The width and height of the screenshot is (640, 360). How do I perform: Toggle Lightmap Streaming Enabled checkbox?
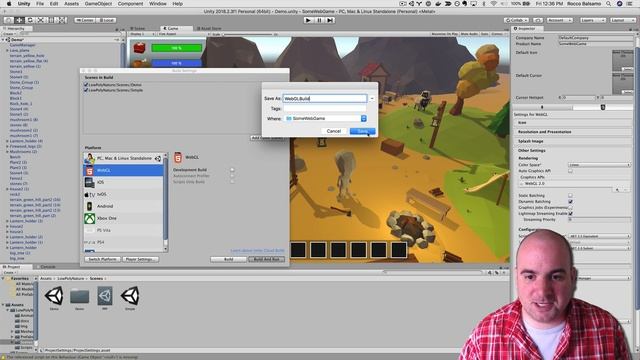pyautogui.click(x=570, y=213)
